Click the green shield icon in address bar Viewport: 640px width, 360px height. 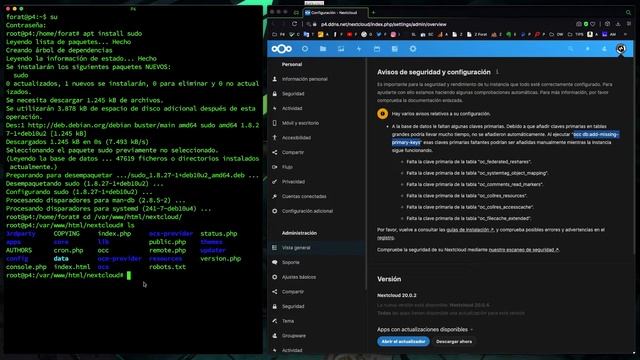586,24
